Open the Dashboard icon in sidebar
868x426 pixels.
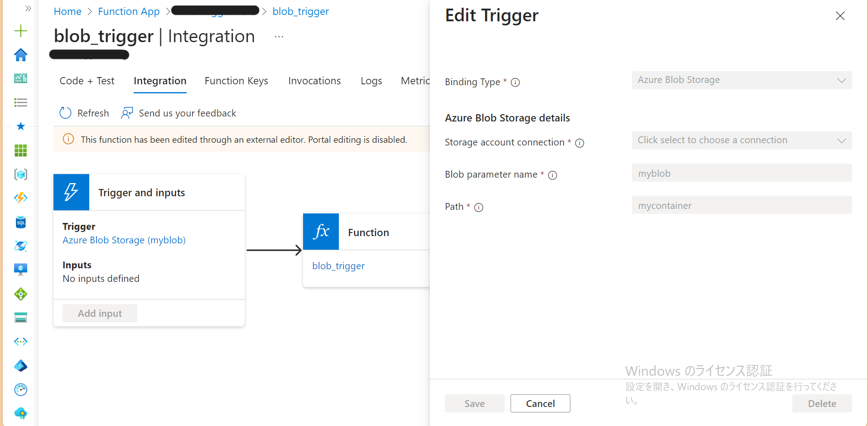(x=21, y=78)
